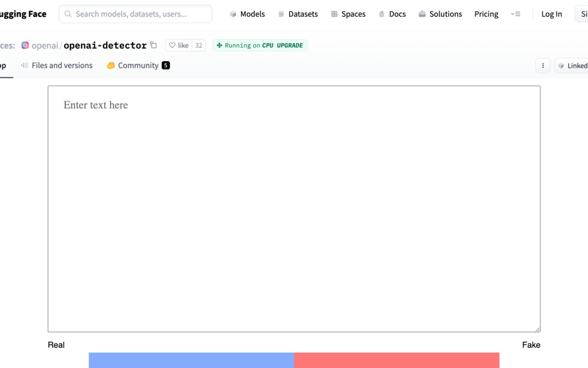
Task: Expand the Solutions menu
Action: [440, 14]
